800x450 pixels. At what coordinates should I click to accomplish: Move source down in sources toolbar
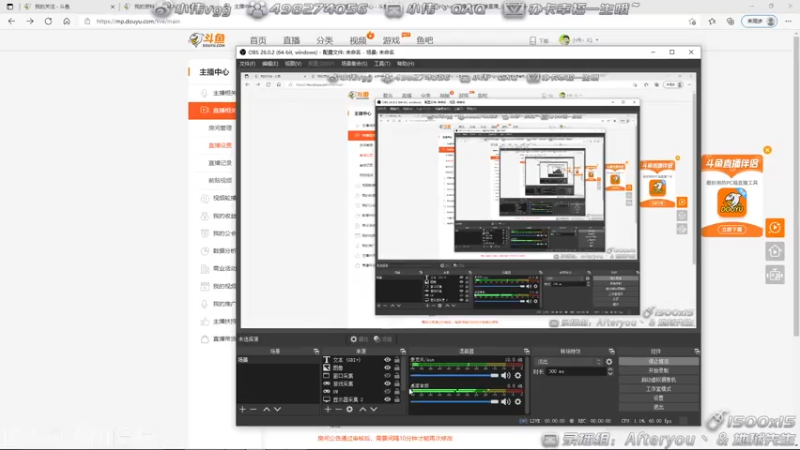tap(373, 409)
